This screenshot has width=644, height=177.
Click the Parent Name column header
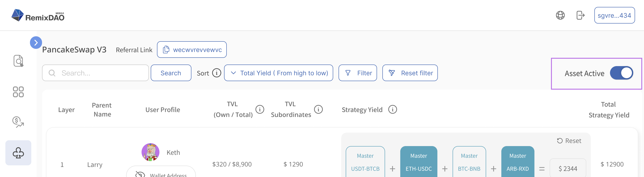point(102,110)
